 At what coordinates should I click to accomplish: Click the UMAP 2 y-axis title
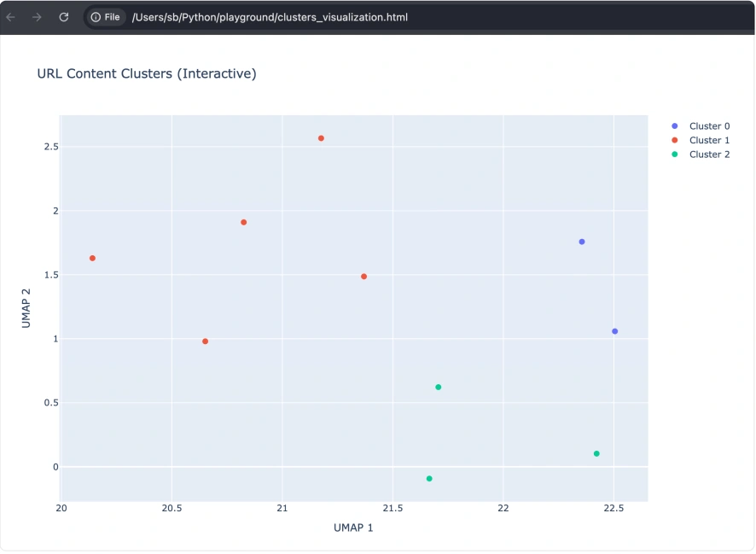pos(26,308)
